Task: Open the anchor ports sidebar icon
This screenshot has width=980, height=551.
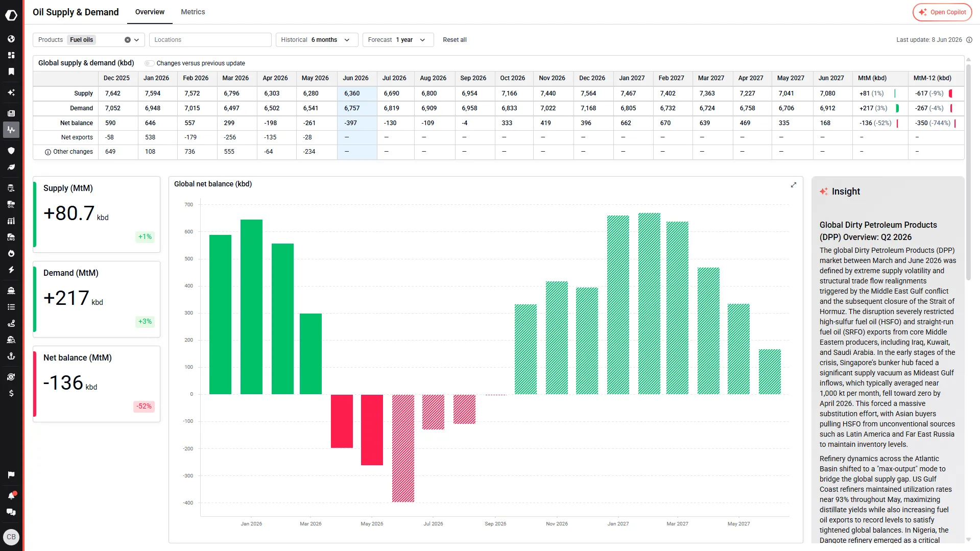Action: (11, 356)
